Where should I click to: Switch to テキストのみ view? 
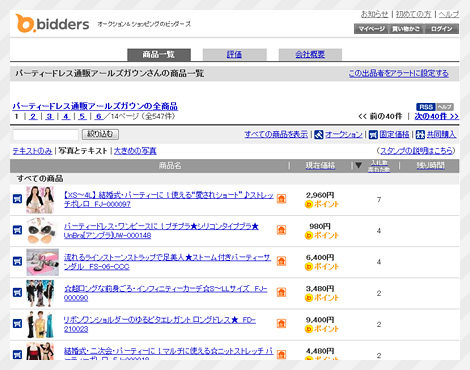pos(32,151)
